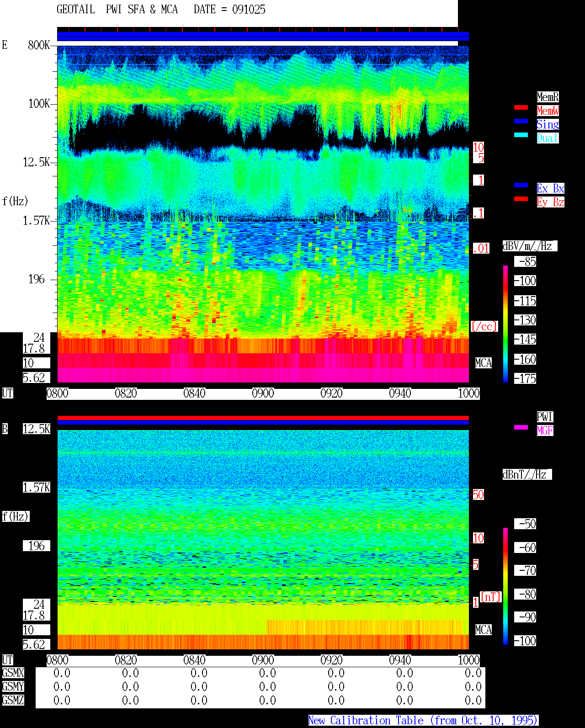
Task: Click the 'Ey Bz' legend label
Action: (x=550, y=202)
